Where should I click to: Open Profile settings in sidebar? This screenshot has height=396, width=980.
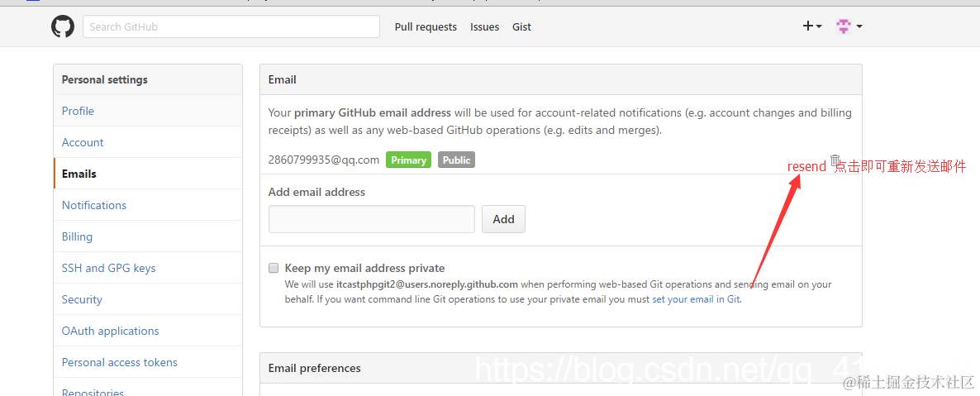point(78,111)
